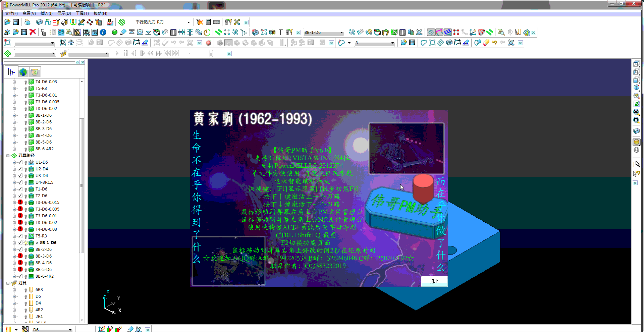Click the simulation pause button

pos(125,53)
